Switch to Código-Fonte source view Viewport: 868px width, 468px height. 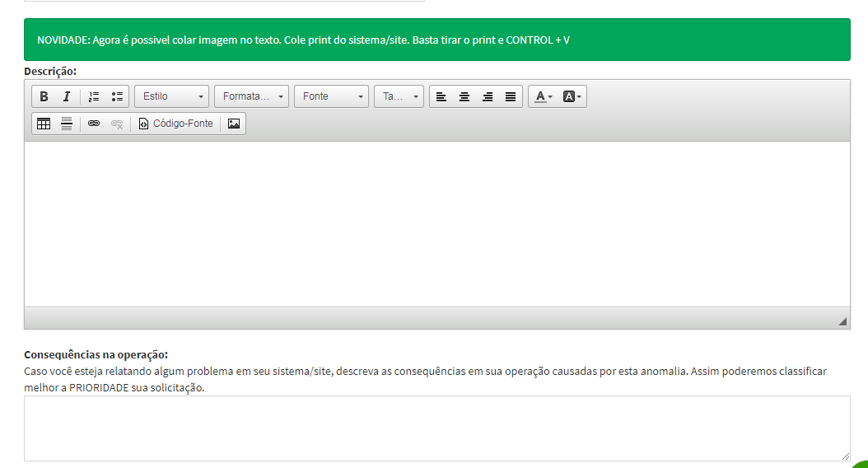point(175,124)
